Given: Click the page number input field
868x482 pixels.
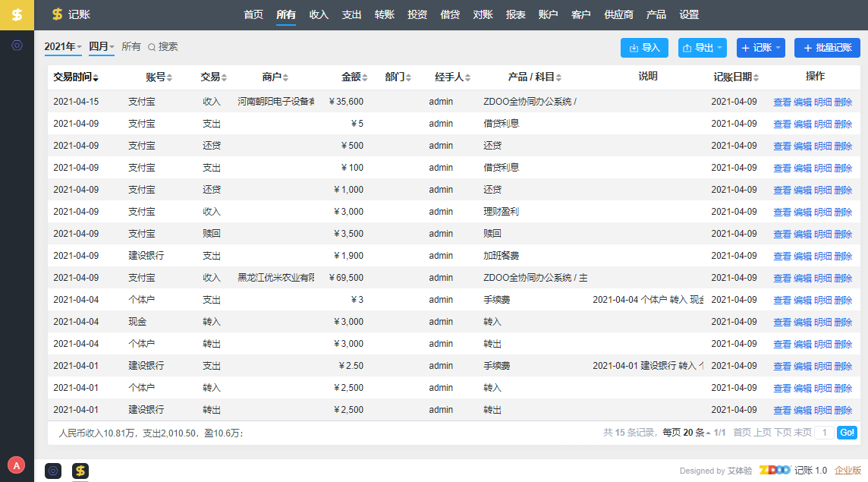Looking at the screenshot, I should tap(823, 433).
